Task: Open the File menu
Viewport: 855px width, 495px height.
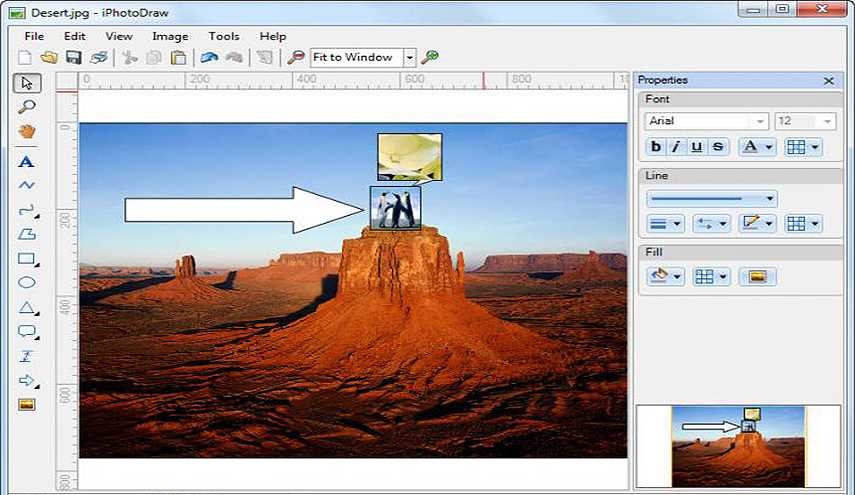Action: [x=34, y=36]
